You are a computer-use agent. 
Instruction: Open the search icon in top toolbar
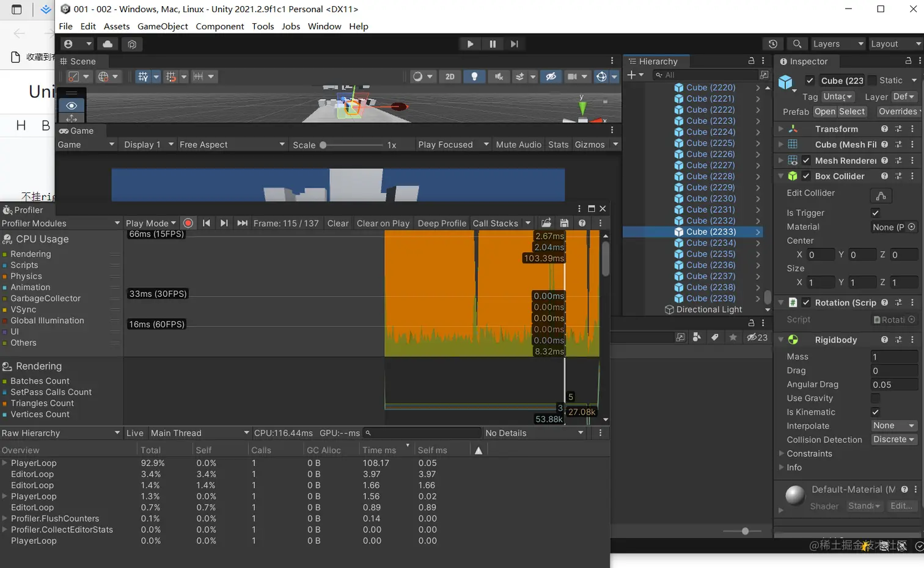coord(797,44)
